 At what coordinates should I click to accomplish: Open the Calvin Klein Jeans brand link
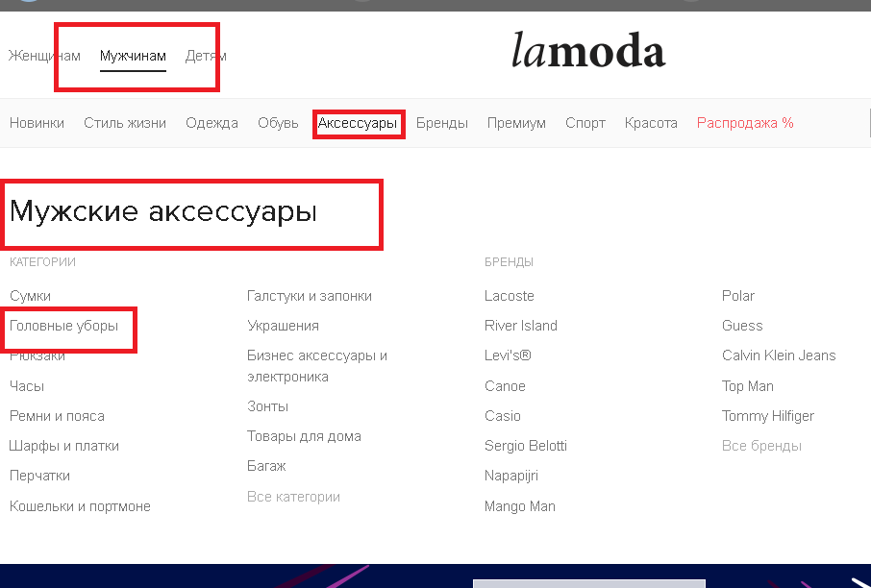(x=779, y=355)
